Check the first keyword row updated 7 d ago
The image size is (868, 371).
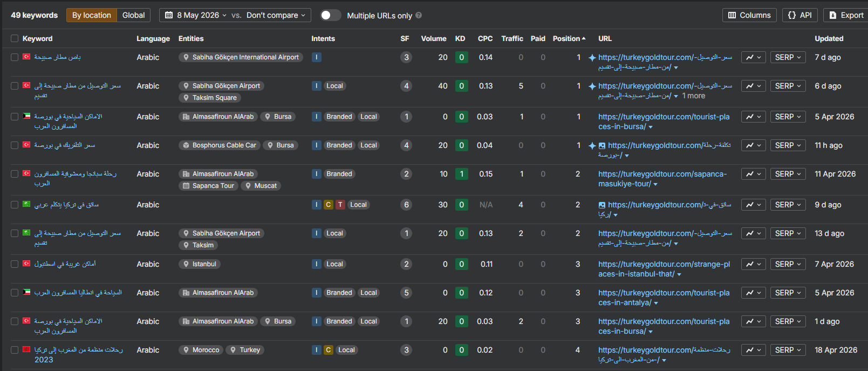coord(15,57)
